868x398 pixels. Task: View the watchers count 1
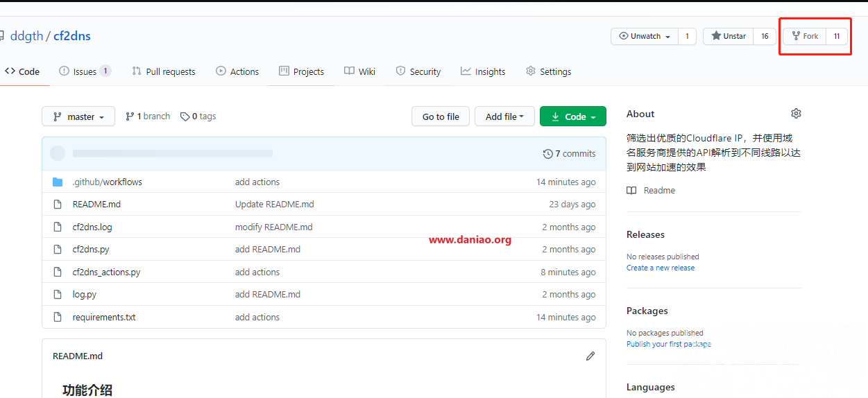point(687,36)
